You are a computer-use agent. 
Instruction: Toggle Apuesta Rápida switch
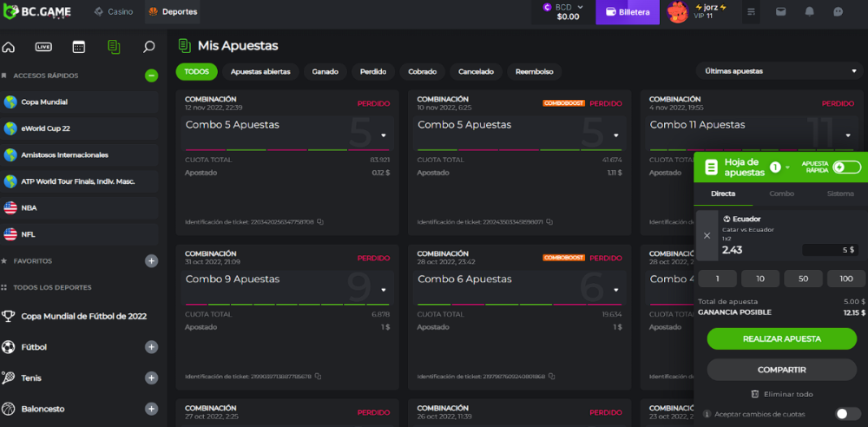click(x=846, y=167)
